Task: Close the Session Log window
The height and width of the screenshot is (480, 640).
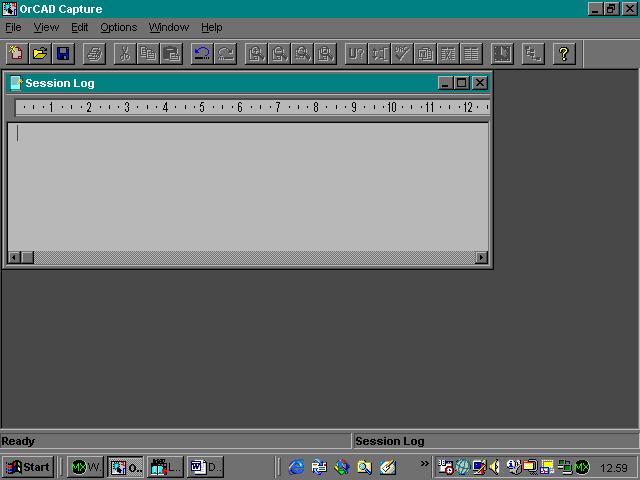Action: (x=480, y=83)
